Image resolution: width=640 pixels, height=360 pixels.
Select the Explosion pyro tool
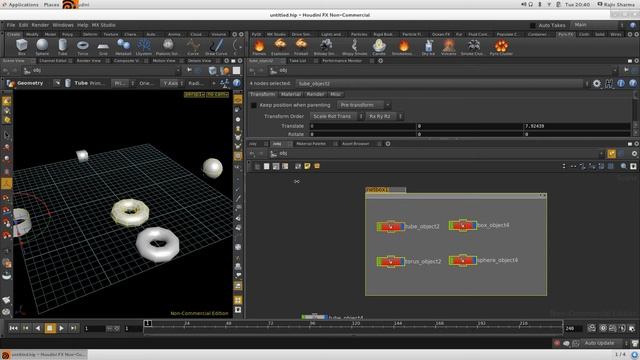[x=280, y=47]
